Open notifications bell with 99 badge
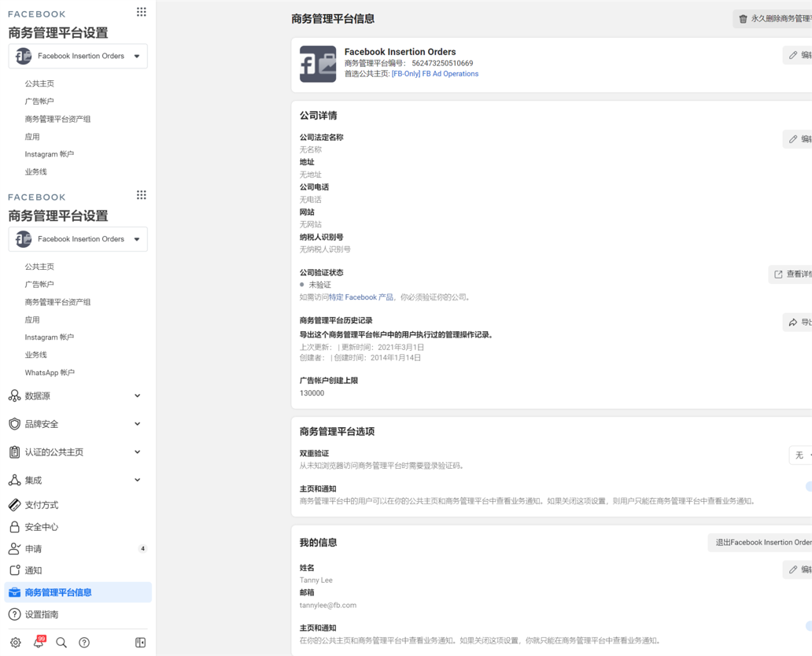 pos(39,643)
